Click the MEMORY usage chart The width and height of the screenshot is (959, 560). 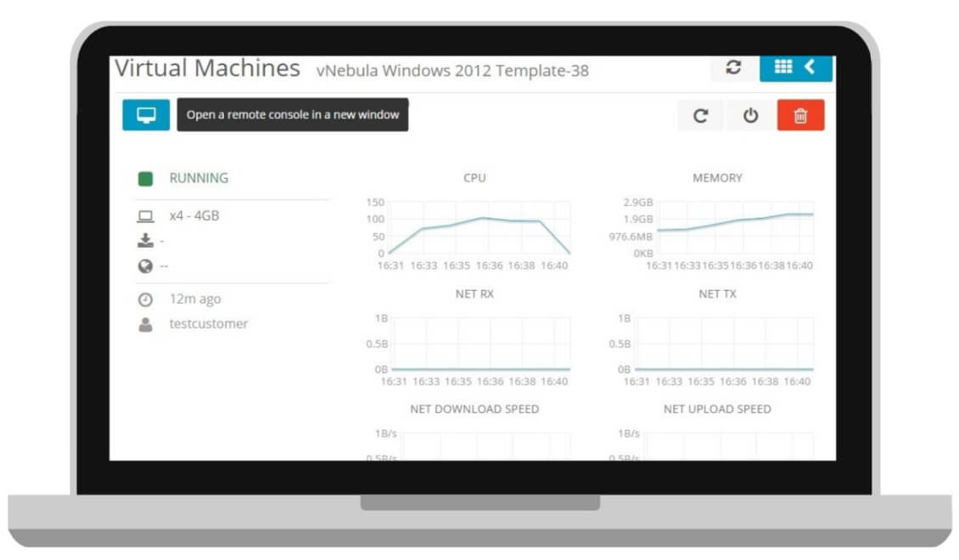tap(735, 227)
